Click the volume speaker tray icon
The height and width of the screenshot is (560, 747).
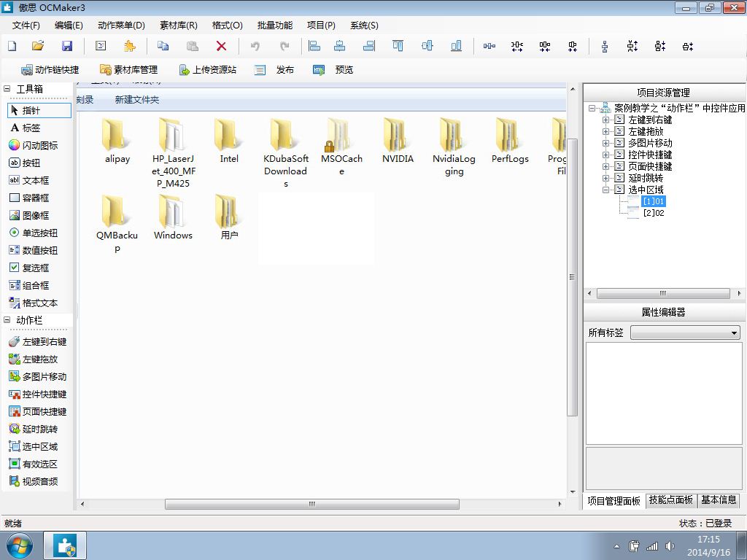click(670, 546)
